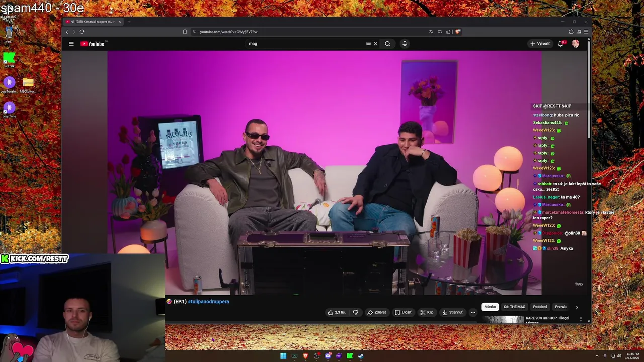
Task: Open Steam from the taskbar
Action: 361,356
